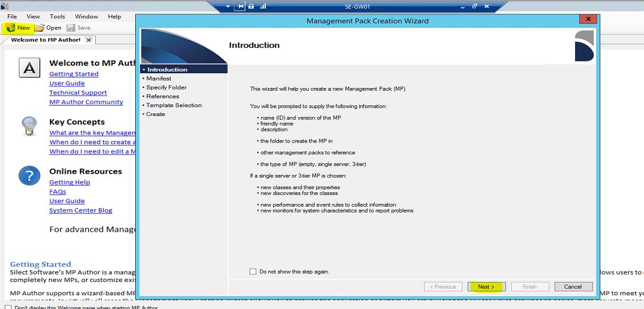
Task: Click the Previous button in wizard
Action: coord(443,287)
